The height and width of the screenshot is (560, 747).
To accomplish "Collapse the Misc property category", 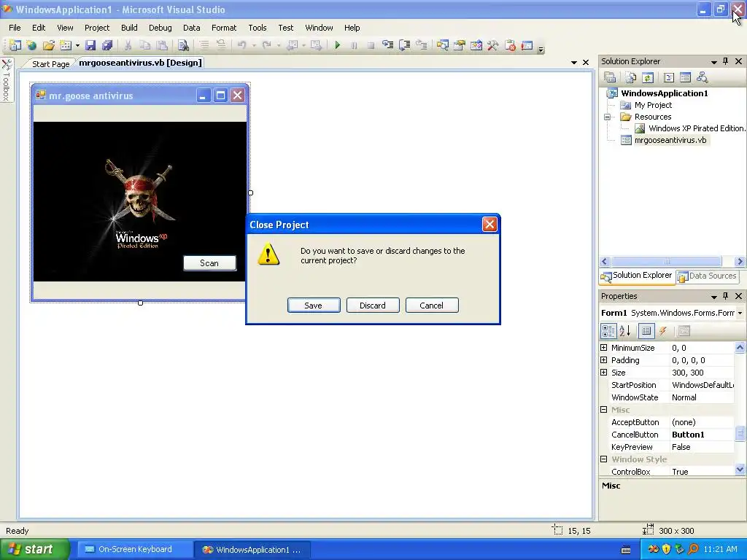I will (603, 410).
